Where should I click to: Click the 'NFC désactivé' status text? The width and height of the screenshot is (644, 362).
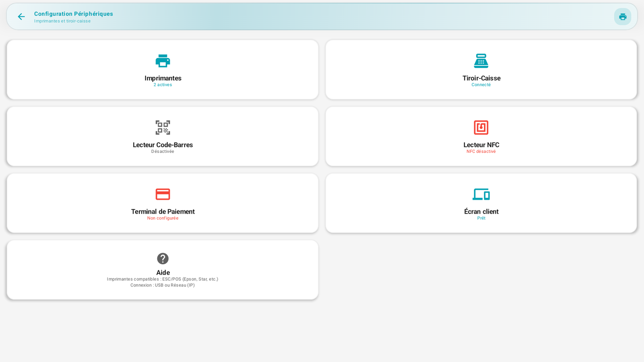pos(481,152)
